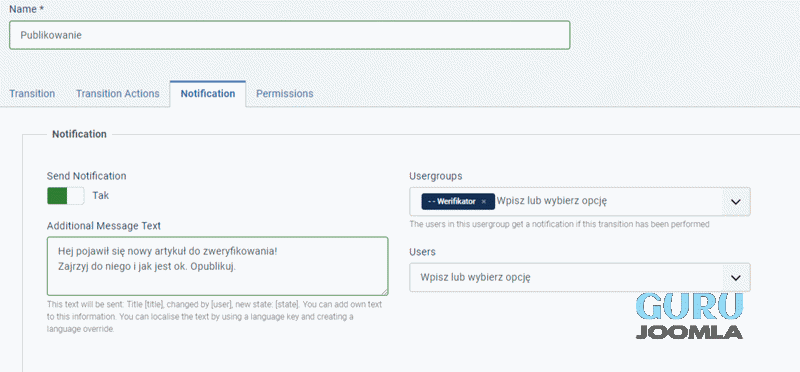Open the Users dropdown chevron
This screenshot has height=372, width=800.
coord(735,278)
